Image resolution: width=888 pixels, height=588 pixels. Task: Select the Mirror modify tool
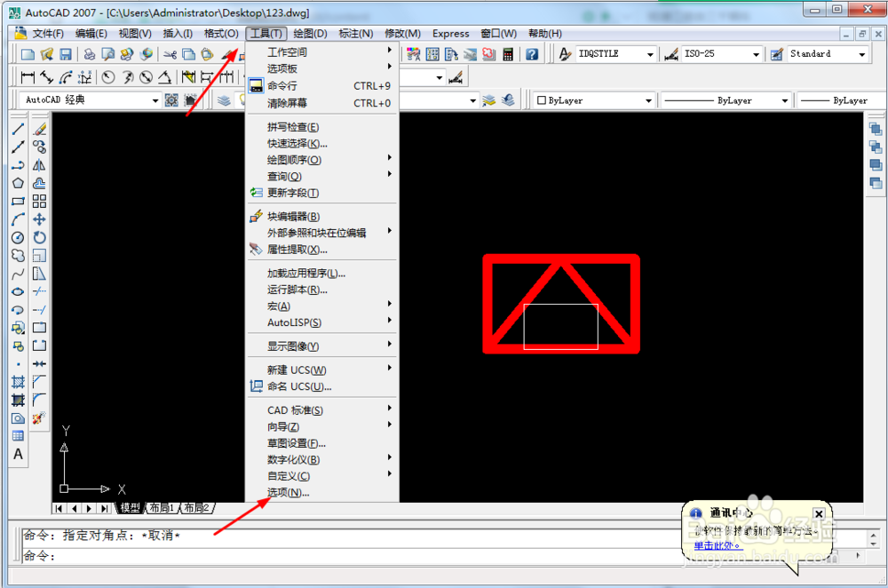click(39, 167)
